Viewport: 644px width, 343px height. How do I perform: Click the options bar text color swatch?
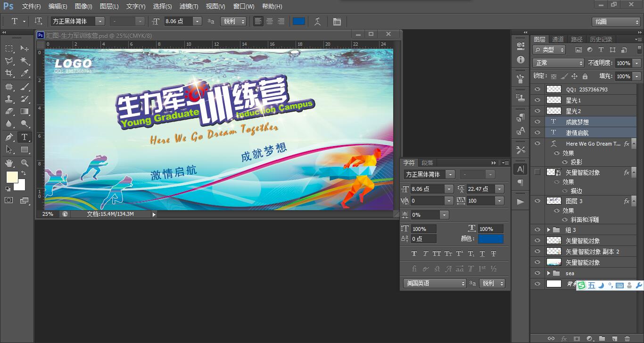click(299, 21)
